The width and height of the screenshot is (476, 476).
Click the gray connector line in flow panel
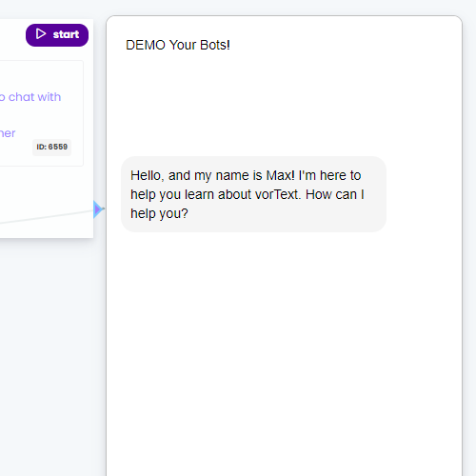[x=47, y=216]
